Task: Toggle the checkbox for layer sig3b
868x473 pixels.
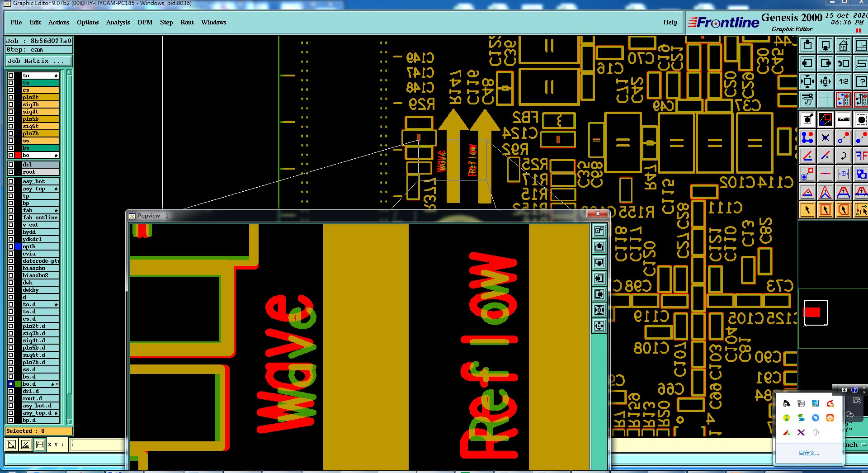Action: [x=11, y=104]
